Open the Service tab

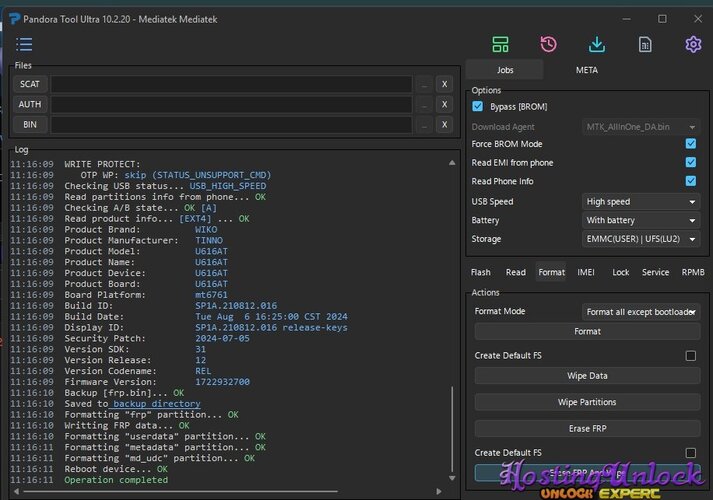pos(655,272)
